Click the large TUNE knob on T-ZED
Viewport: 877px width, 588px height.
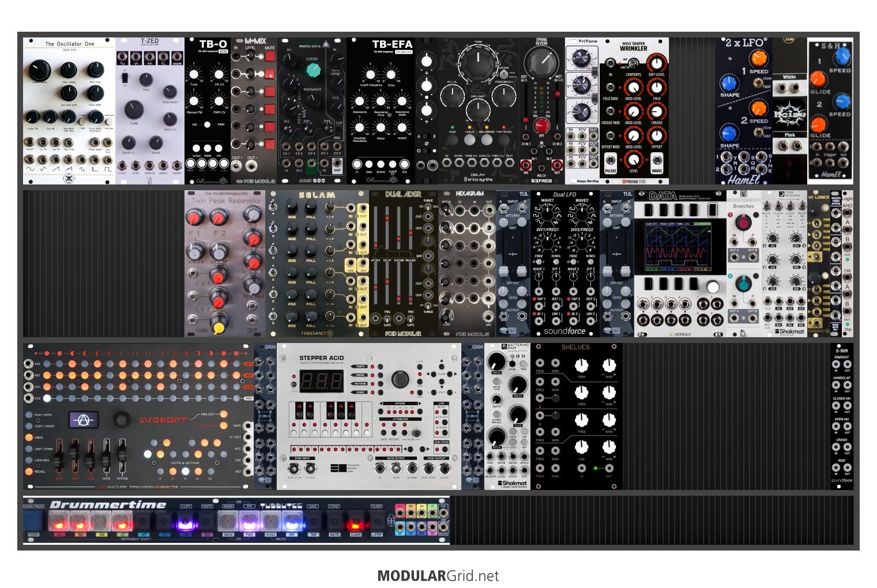tap(134, 110)
